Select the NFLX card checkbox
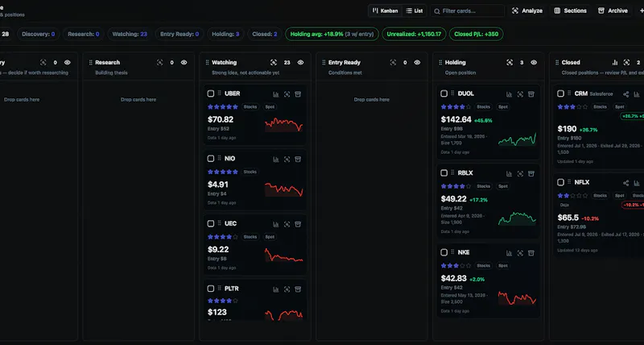This screenshot has width=644, height=345. [560, 182]
